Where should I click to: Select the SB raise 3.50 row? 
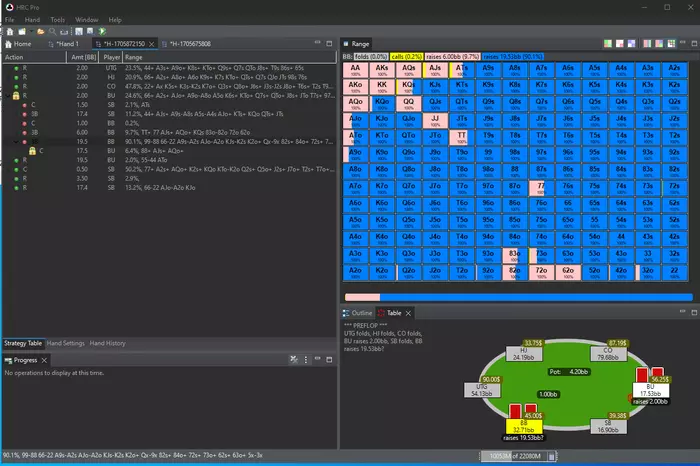[x=169, y=179]
